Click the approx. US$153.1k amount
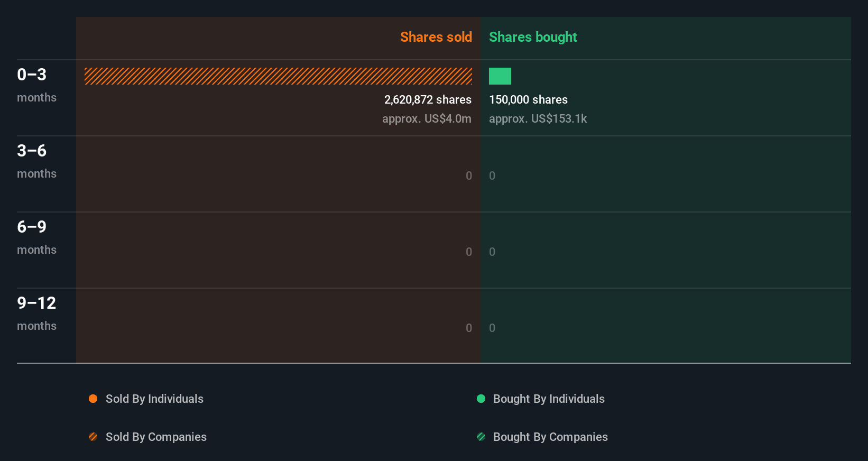The width and height of the screenshot is (868, 461). 538,118
